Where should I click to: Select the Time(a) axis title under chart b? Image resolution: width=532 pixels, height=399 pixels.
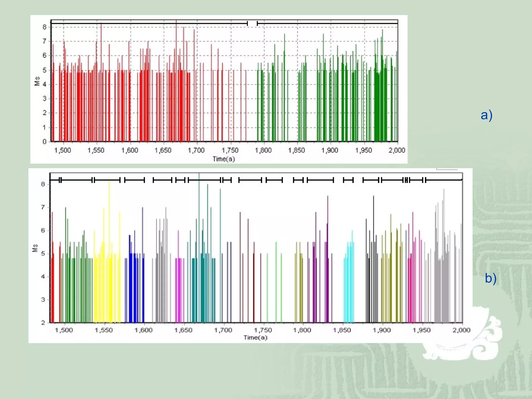pyautogui.click(x=255, y=337)
